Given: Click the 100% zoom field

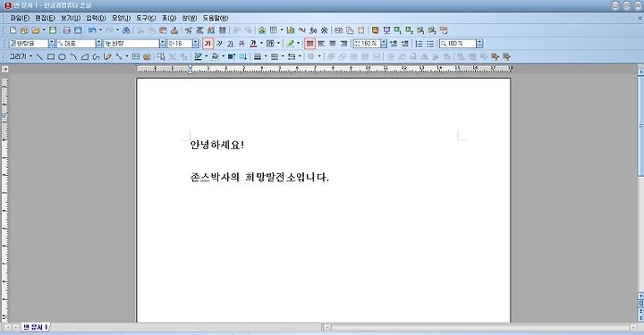Looking at the screenshot, I should pyautogui.click(x=458, y=44).
